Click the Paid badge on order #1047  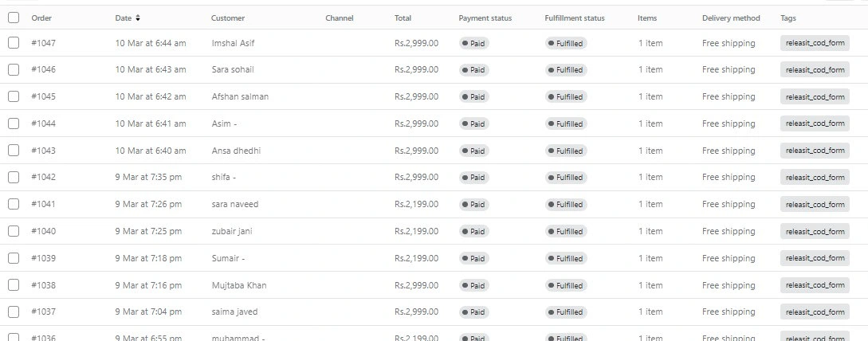click(x=474, y=43)
